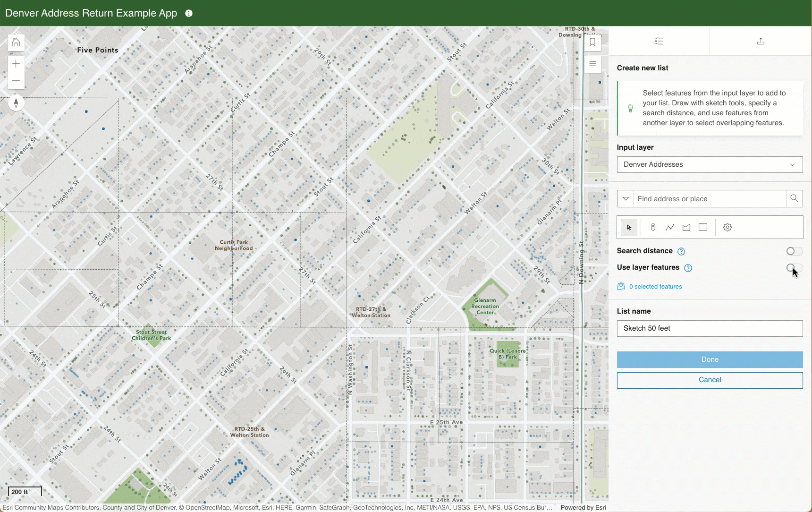Click the Cancel button
This screenshot has height=512, width=812.
pyautogui.click(x=710, y=380)
